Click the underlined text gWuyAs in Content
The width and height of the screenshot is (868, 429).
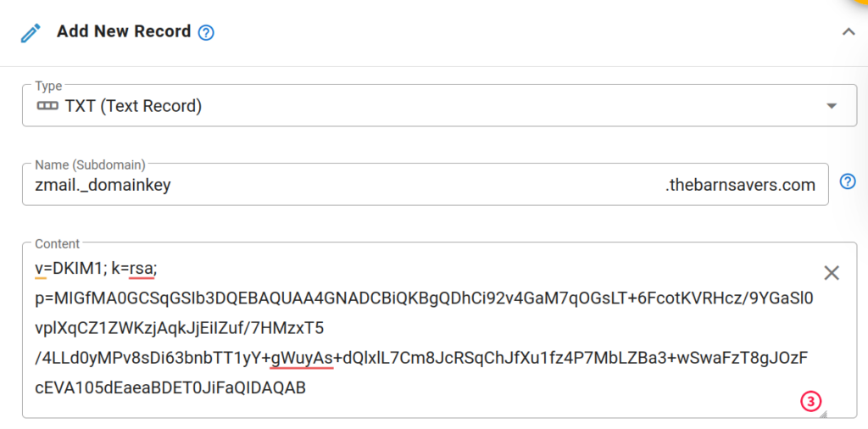point(302,359)
